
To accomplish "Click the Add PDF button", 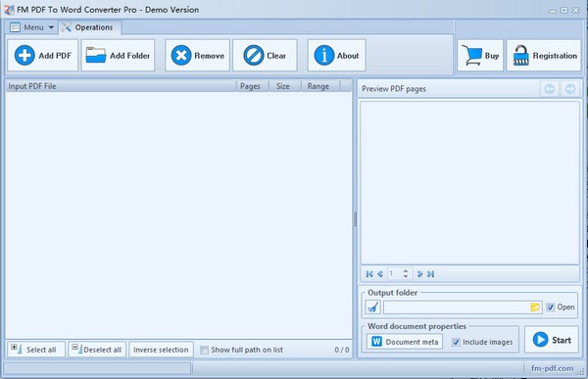I will [x=43, y=56].
